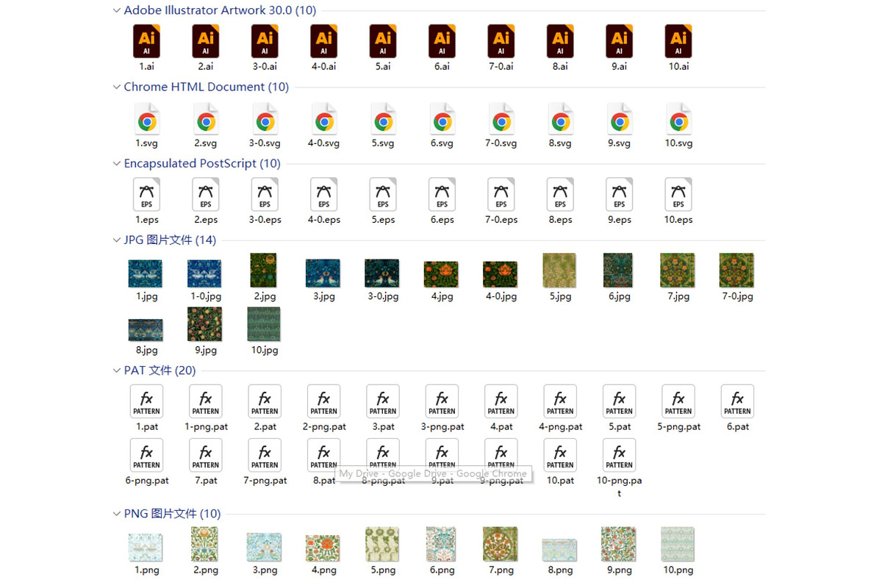The height and width of the screenshot is (588, 882).
Task: Select the 1.pat pattern file icon
Action: (x=146, y=402)
